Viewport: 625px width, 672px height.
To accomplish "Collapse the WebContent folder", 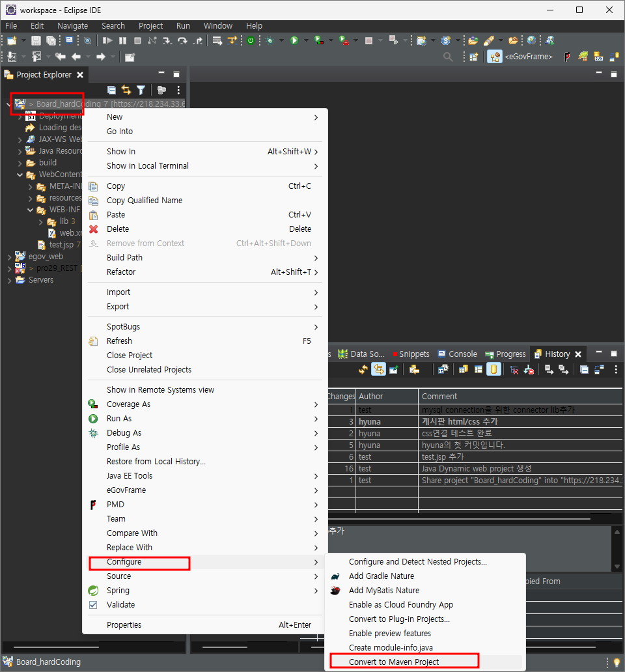I will 20,175.
